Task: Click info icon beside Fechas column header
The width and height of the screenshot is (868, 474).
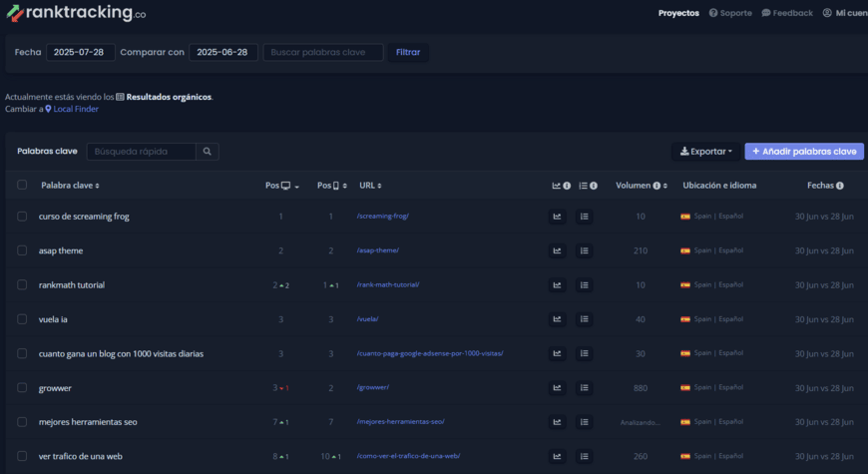Action: tap(840, 186)
